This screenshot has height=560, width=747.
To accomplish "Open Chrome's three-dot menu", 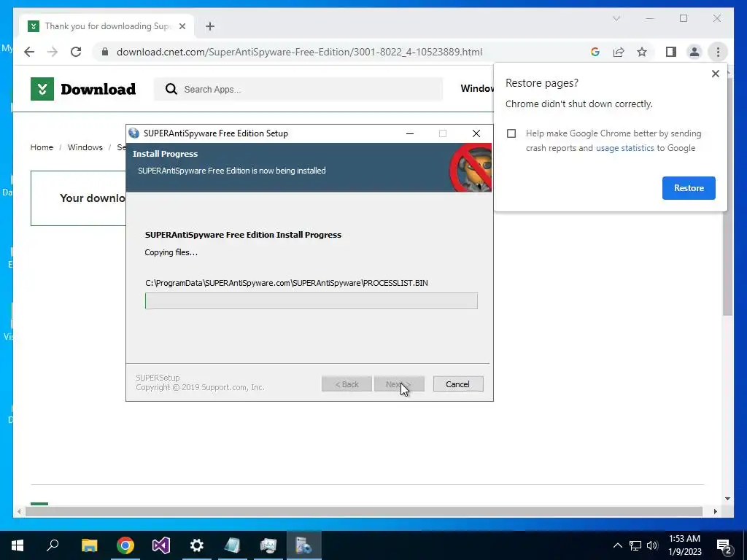I will pyautogui.click(x=718, y=52).
